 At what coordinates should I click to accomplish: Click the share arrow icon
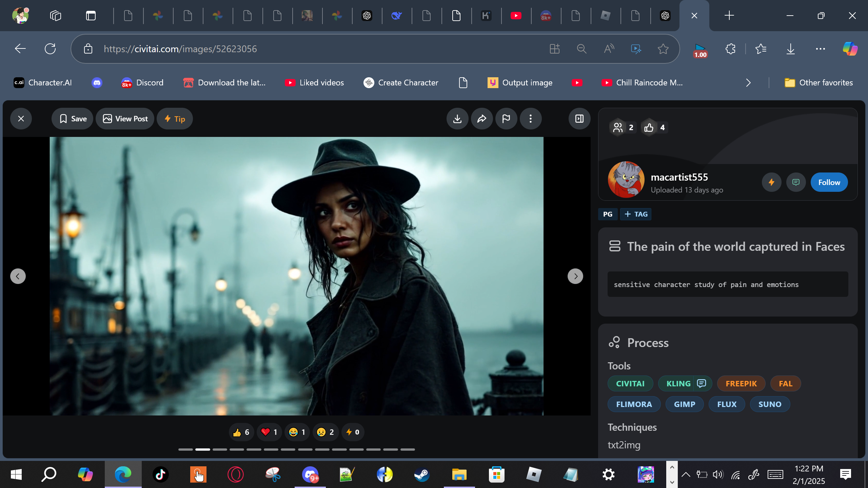482,119
